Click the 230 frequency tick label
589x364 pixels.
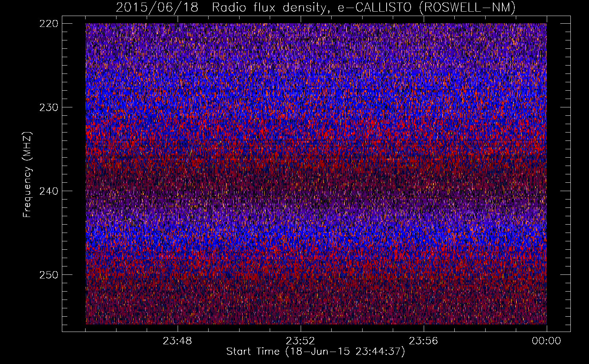(48, 107)
